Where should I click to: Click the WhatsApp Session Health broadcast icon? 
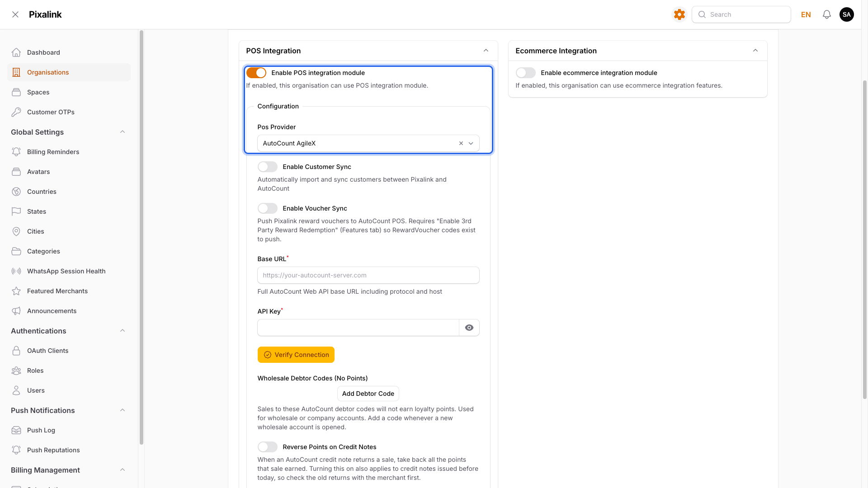click(x=16, y=271)
